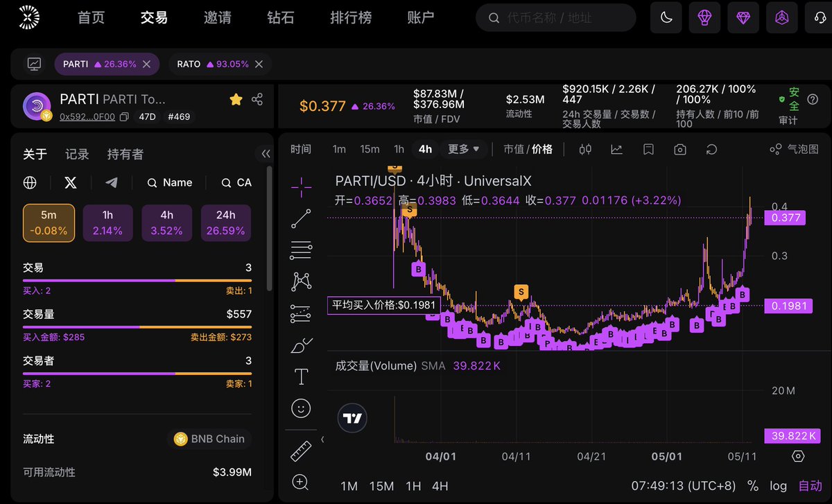
Task: Open the indicators line chart icon
Action: pos(616,149)
